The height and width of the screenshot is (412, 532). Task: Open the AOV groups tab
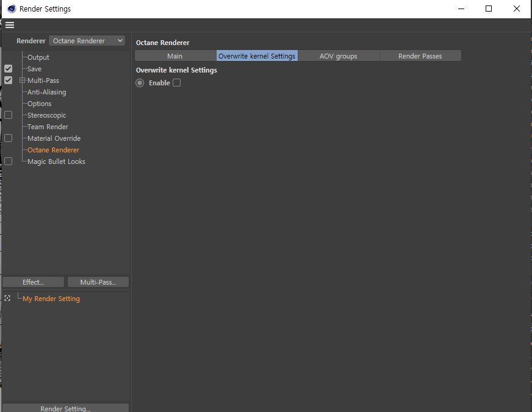pyautogui.click(x=338, y=56)
